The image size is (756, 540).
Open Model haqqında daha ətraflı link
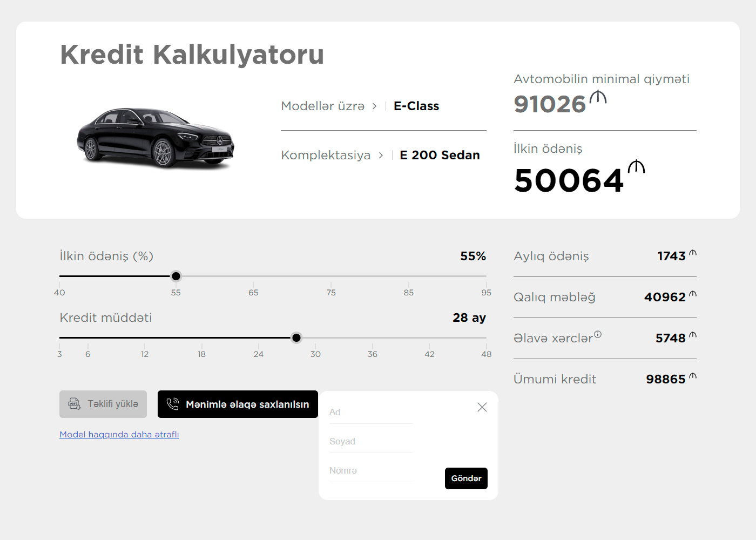pos(119,435)
